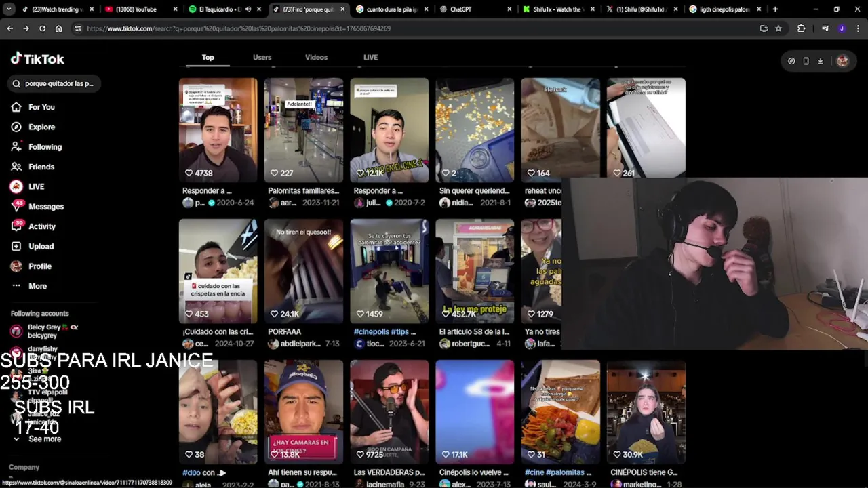Click the profile avatar at top right

[x=842, y=61]
